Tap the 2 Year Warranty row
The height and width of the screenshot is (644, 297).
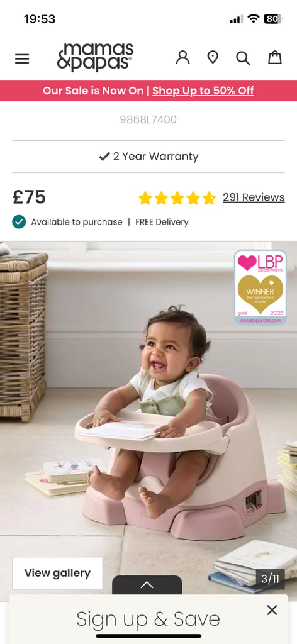pos(148,157)
